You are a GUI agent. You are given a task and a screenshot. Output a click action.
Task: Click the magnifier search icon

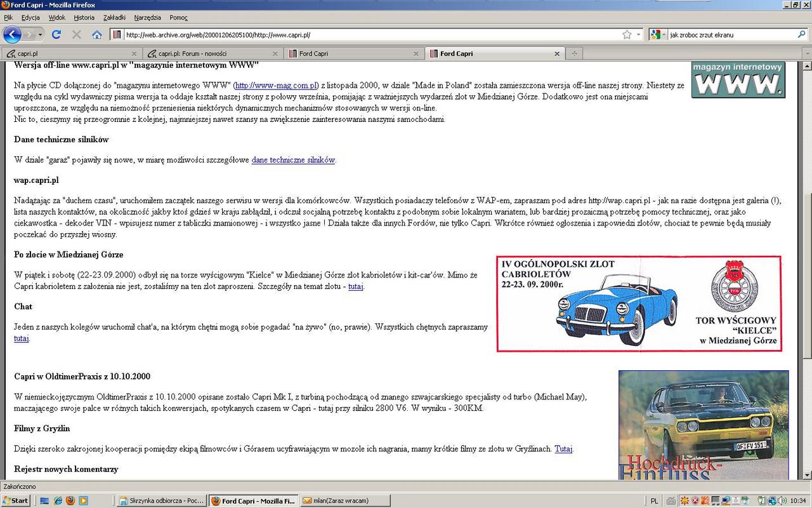click(x=802, y=35)
